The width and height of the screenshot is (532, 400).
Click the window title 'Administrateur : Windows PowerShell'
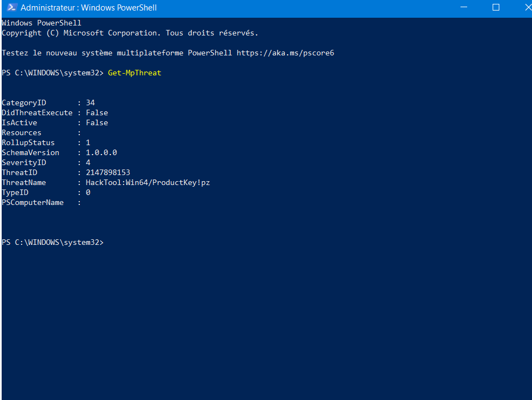[89, 8]
